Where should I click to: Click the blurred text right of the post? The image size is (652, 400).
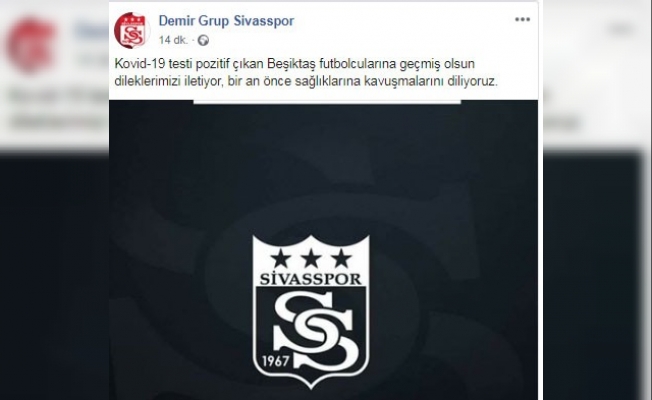coord(563,122)
